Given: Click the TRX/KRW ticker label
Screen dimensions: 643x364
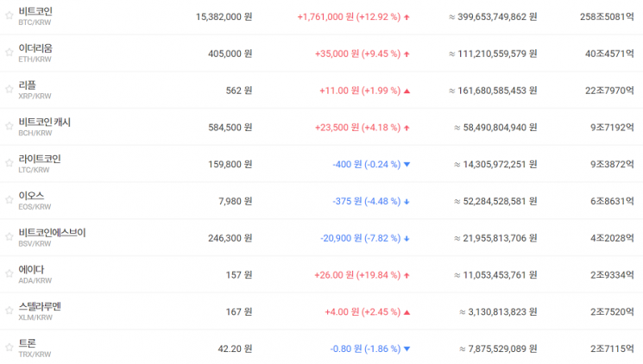Looking at the screenshot, I should (35, 355).
